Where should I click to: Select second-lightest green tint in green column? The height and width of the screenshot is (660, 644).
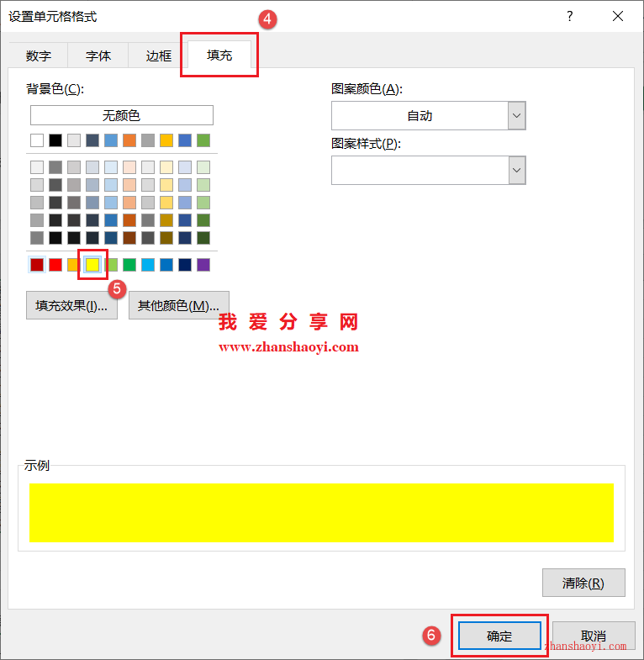[203, 185]
